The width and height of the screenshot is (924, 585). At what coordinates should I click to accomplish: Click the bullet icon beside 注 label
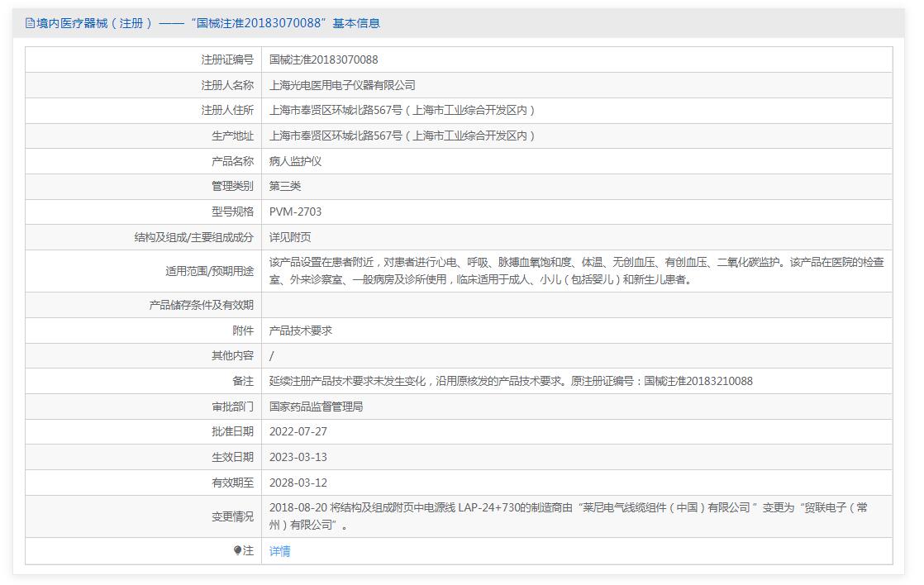tap(238, 550)
